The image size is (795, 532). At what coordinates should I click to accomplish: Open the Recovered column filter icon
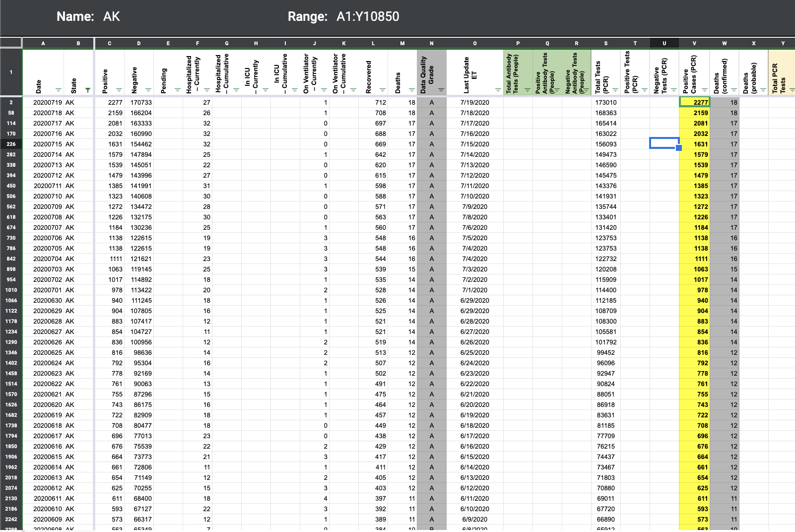tap(383, 90)
